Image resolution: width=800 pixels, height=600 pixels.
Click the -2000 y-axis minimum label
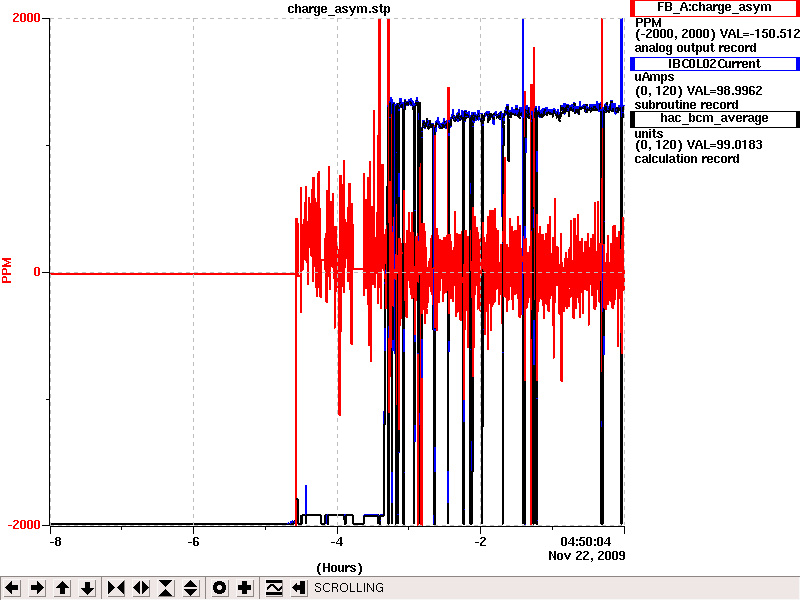click(23, 525)
